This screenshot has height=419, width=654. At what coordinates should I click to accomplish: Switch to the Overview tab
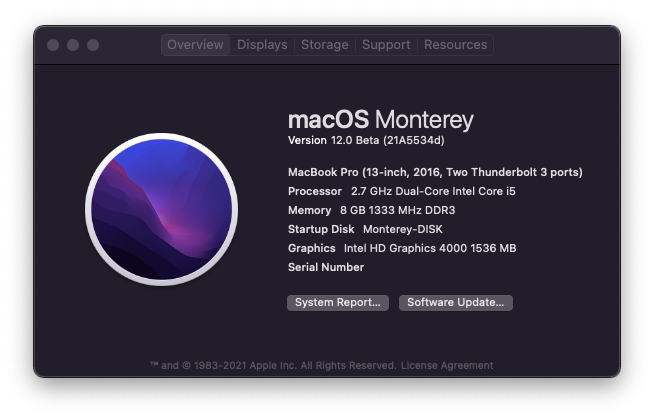click(195, 45)
